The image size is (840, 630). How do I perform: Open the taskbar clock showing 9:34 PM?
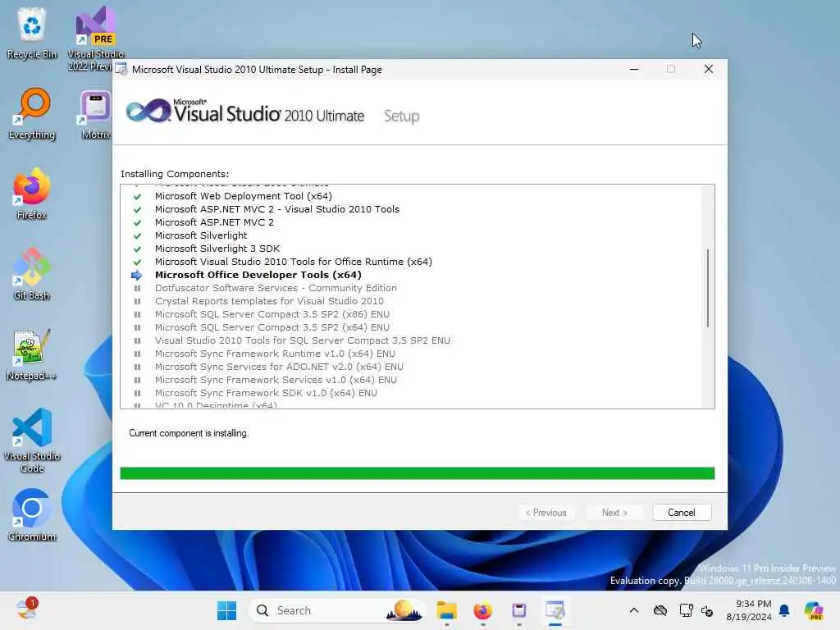pyautogui.click(x=749, y=610)
